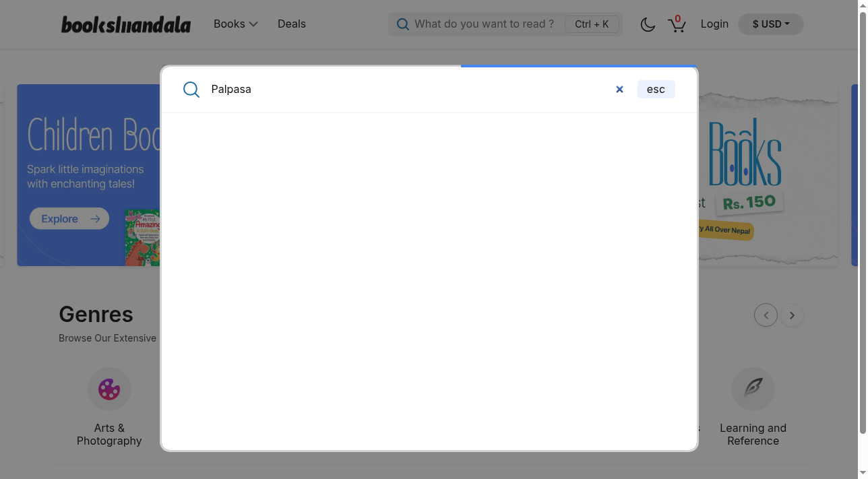Click the magnifier icon in search modal

(191, 90)
